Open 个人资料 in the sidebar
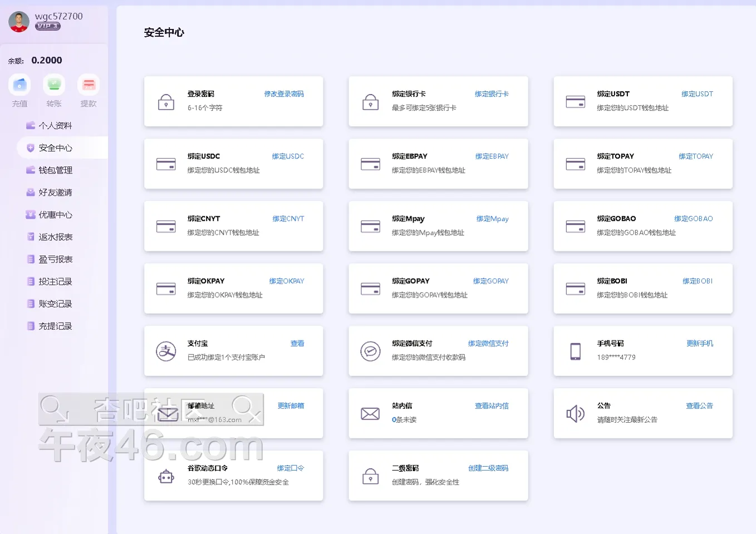Screen dimensions: 756x534 tap(55, 126)
